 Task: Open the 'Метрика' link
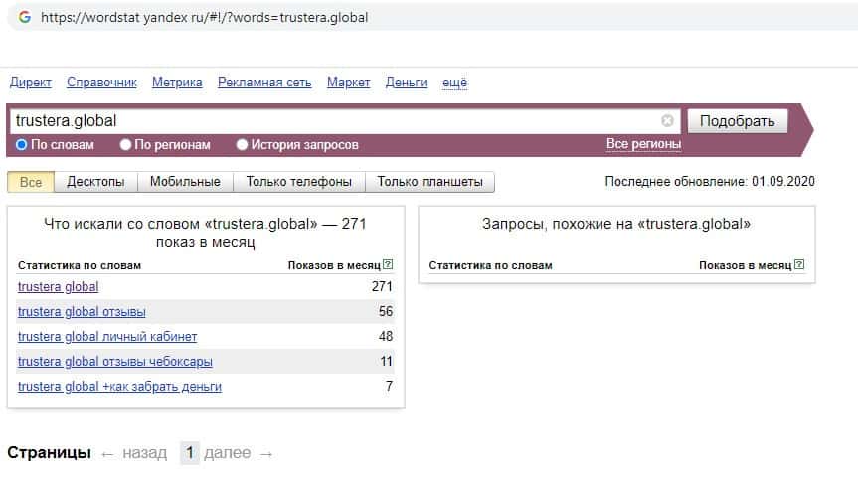pos(177,83)
